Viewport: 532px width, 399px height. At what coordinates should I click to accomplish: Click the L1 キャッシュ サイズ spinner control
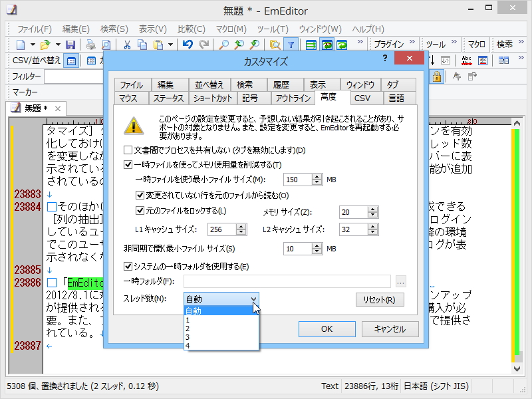pyautogui.click(x=241, y=229)
